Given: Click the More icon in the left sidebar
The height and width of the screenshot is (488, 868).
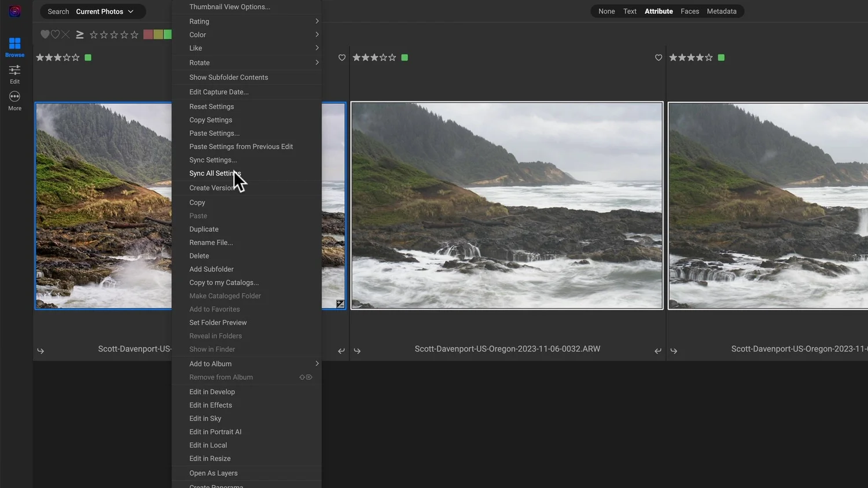Looking at the screenshot, I should pyautogui.click(x=14, y=99).
